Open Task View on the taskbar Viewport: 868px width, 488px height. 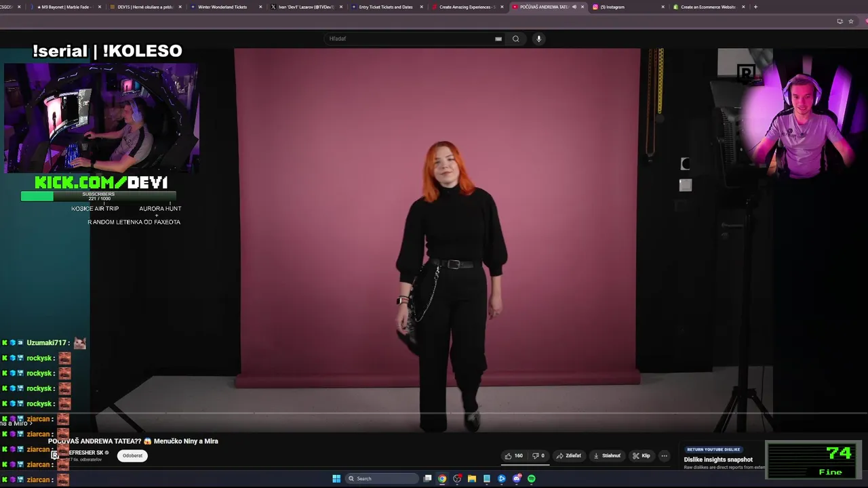427,479
